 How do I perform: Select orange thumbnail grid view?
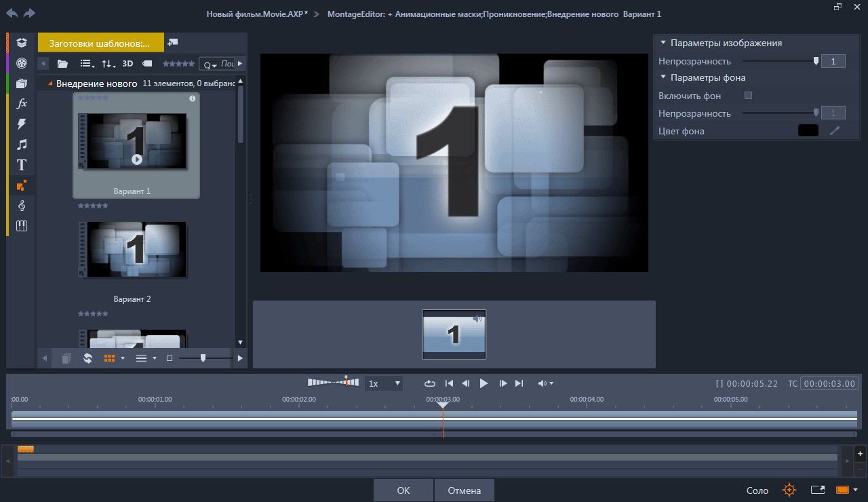pos(109,358)
